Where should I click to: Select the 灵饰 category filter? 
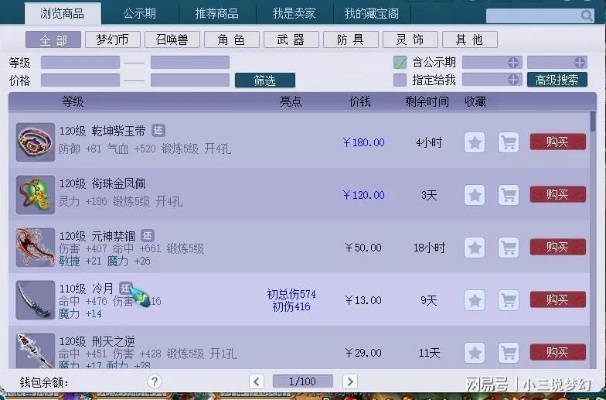point(410,39)
